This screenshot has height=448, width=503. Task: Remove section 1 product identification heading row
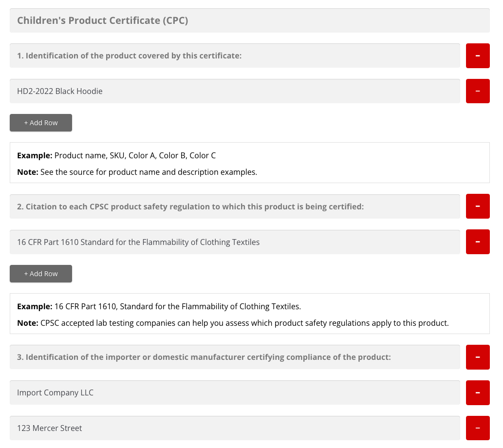[478, 56]
